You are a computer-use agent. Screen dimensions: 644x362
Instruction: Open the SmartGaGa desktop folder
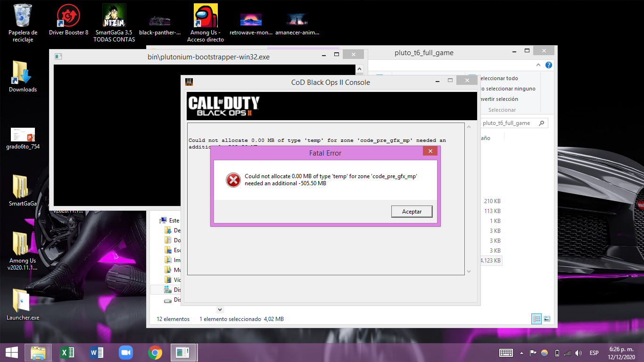point(23,190)
